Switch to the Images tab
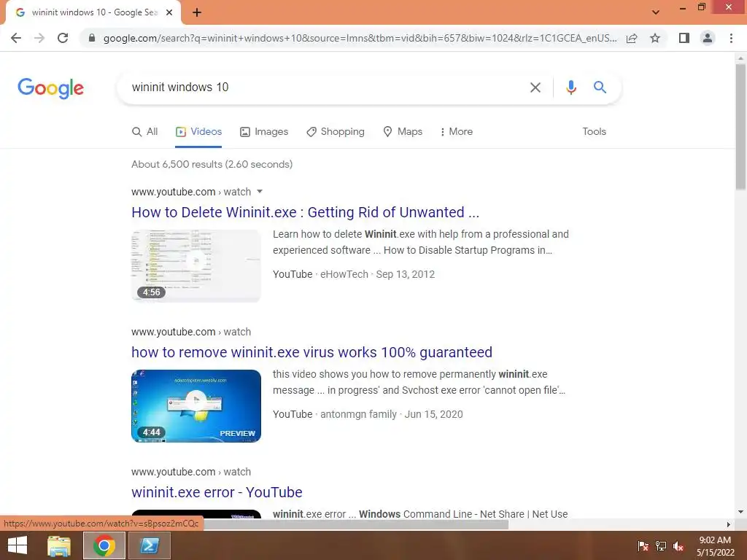Viewport: 747px width, 560px height. tap(264, 132)
